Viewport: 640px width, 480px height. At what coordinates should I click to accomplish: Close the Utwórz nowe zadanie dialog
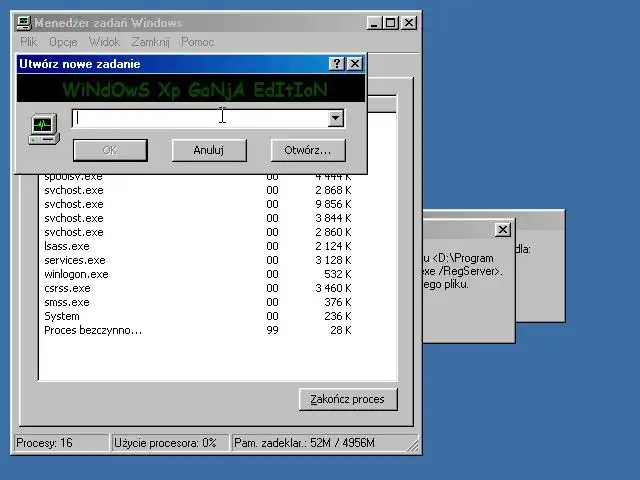(355, 64)
